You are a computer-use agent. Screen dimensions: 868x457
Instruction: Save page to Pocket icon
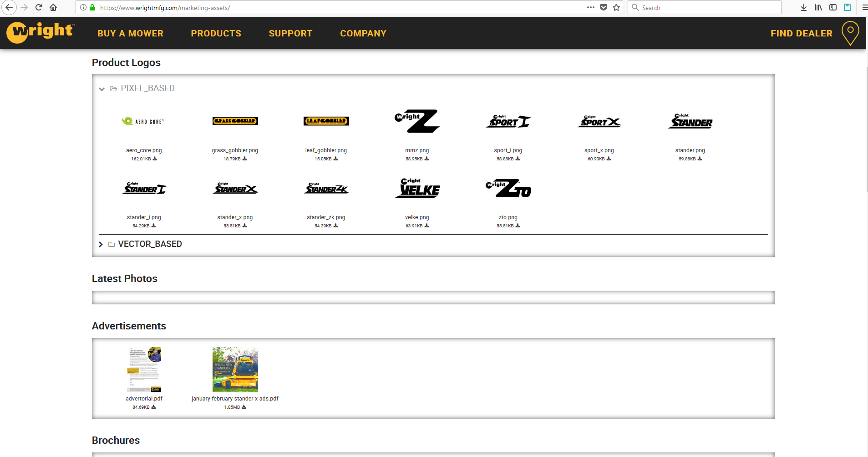click(604, 7)
